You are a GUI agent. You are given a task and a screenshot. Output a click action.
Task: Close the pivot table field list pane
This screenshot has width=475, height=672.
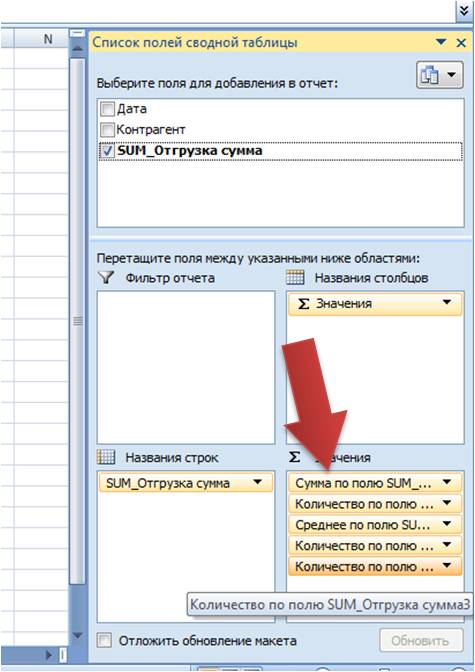[461, 43]
